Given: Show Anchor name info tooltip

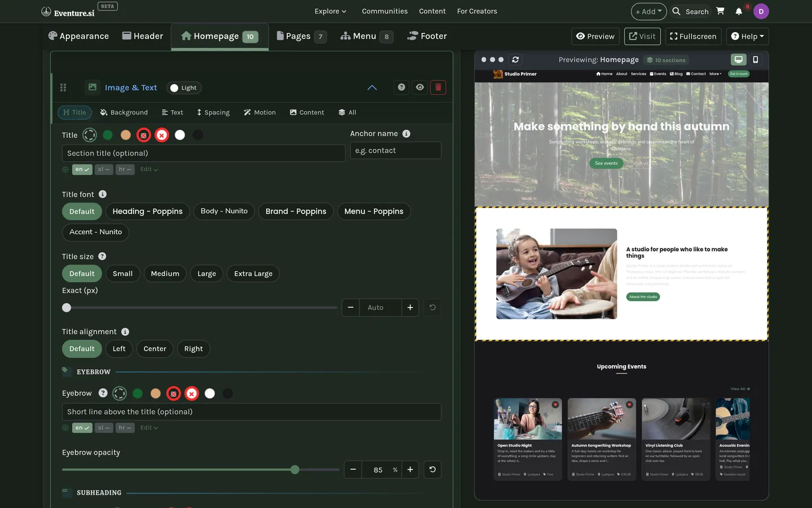Looking at the screenshot, I should 407,134.
